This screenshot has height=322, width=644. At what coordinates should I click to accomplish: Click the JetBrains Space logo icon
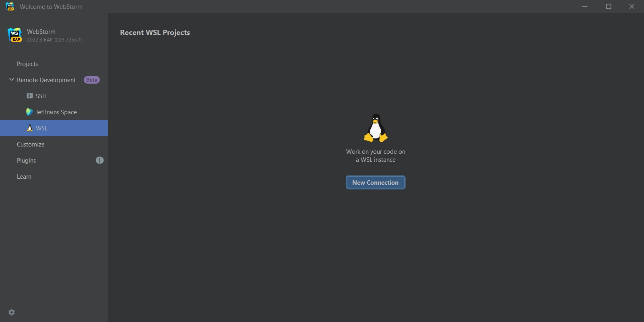pyautogui.click(x=29, y=112)
